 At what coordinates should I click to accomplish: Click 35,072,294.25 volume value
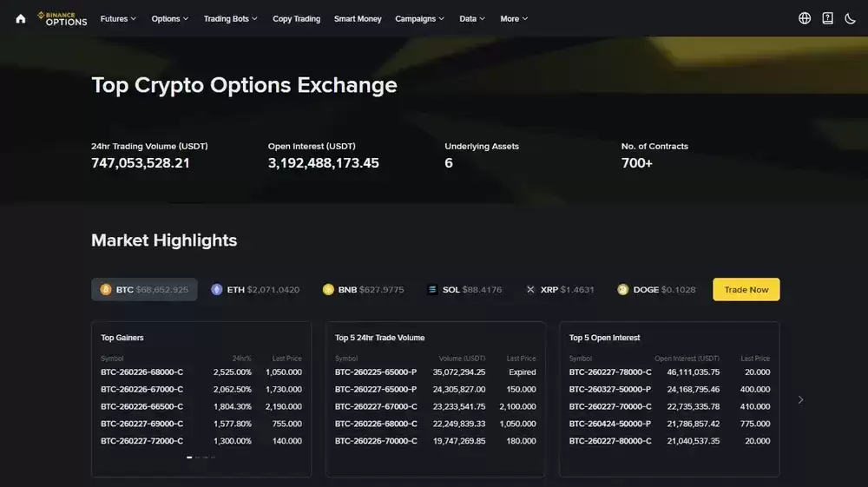coord(459,372)
